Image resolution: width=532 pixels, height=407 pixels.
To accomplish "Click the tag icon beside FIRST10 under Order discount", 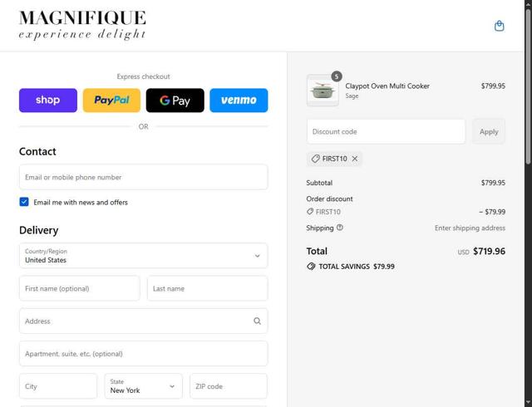I will (x=310, y=212).
